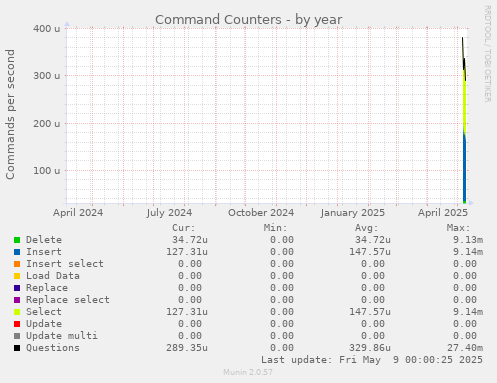Click the Select current value 127.31u
Viewport: 497px width, 383px height.
pyautogui.click(x=187, y=312)
